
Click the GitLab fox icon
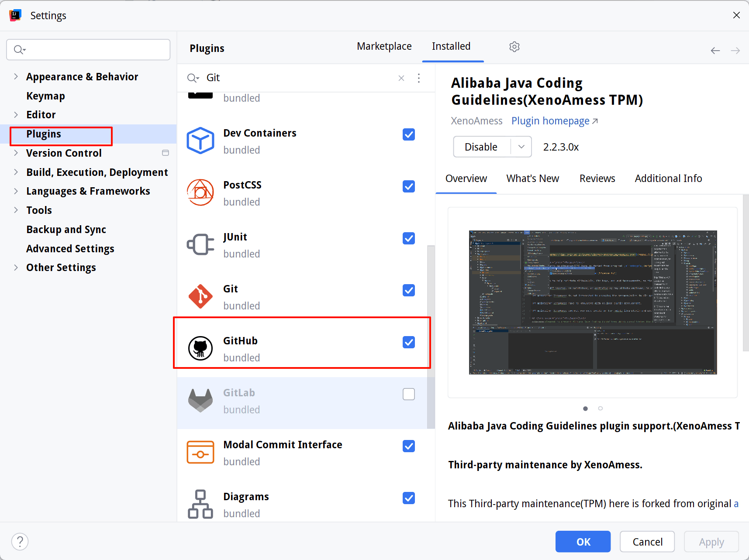[200, 400]
